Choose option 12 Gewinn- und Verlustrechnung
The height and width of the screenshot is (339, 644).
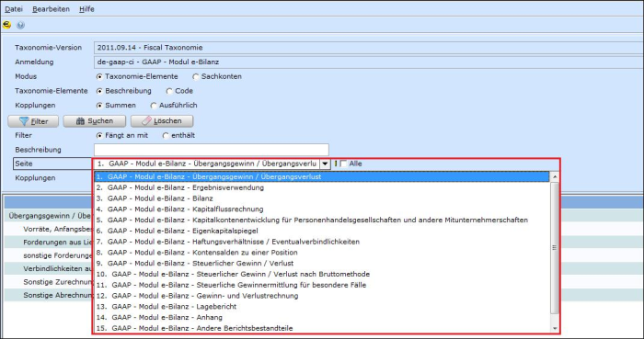click(322, 296)
